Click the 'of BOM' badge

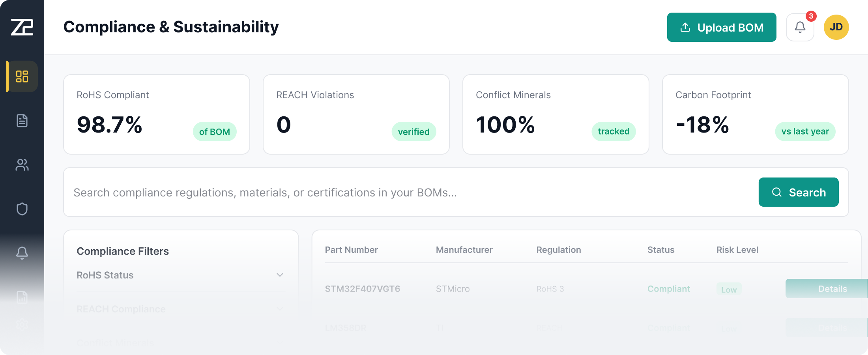pyautogui.click(x=215, y=132)
